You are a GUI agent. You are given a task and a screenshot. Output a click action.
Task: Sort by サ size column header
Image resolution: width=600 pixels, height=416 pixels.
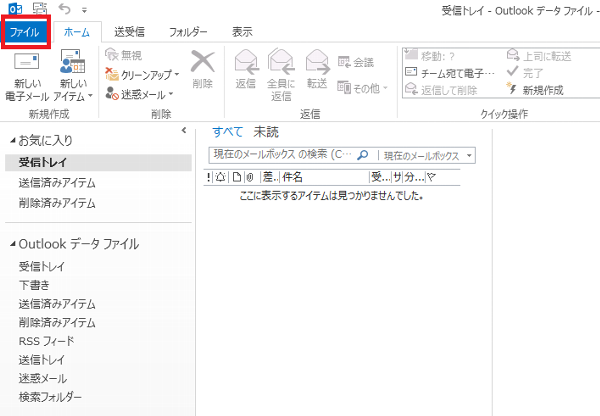pos(398,177)
